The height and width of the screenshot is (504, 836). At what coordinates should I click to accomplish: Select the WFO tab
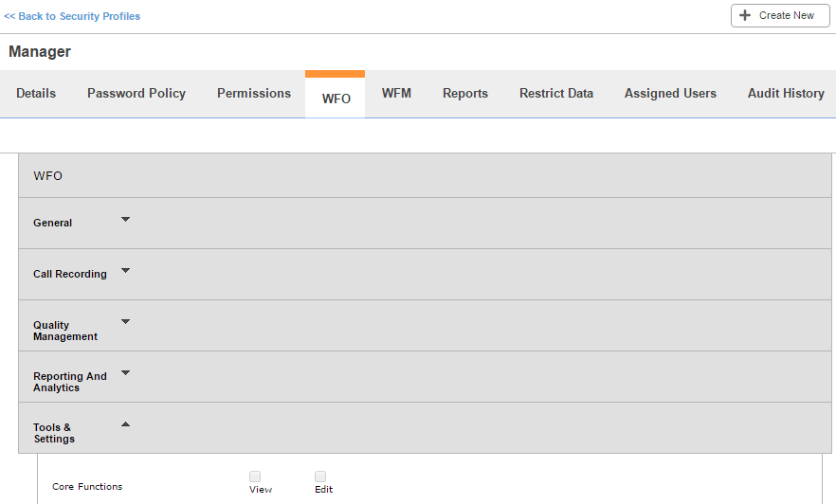coord(336,99)
